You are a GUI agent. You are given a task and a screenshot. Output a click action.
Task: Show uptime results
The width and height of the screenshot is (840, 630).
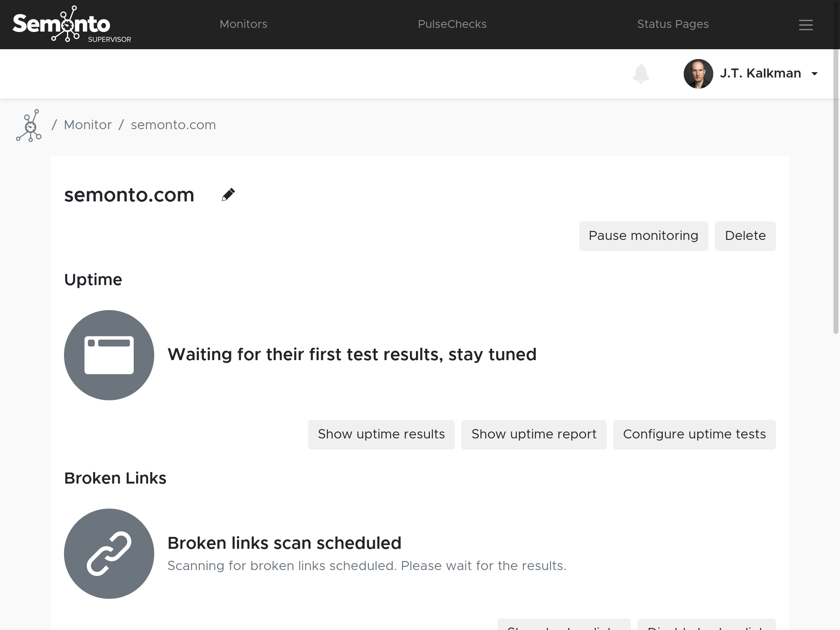381,434
